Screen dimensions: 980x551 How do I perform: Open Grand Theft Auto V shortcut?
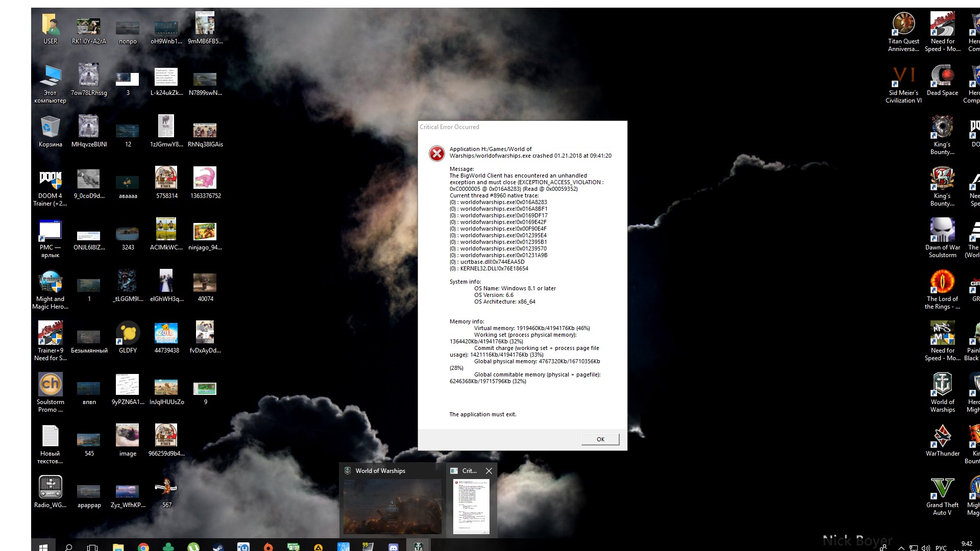pyautogui.click(x=942, y=495)
